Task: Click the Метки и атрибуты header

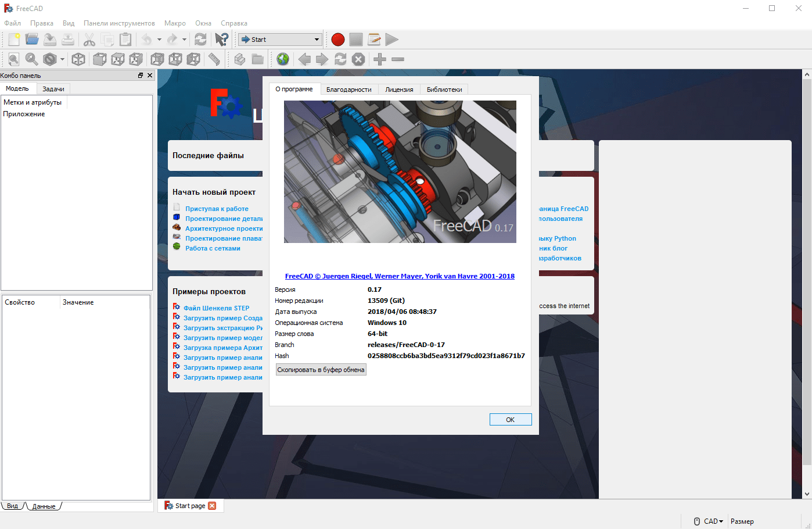Action: (x=34, y=102)
